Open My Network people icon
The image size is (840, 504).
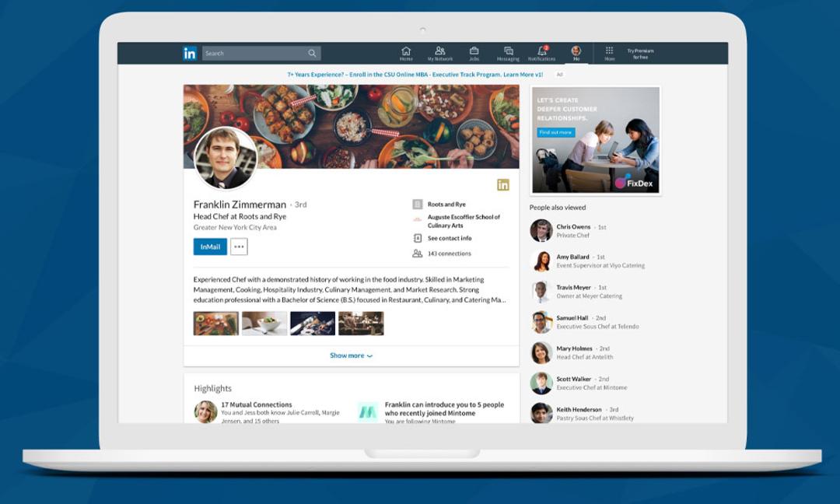pos(439,51)
